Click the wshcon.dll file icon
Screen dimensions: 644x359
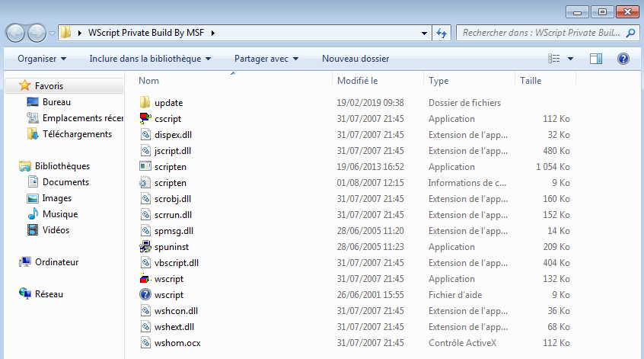[x=145, y=311]
